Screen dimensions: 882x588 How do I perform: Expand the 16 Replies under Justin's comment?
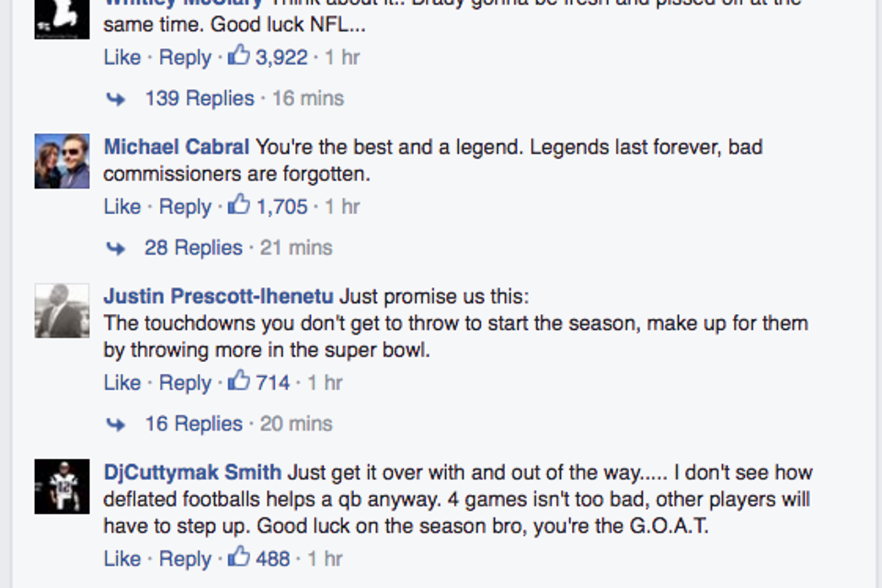[195, 423]
